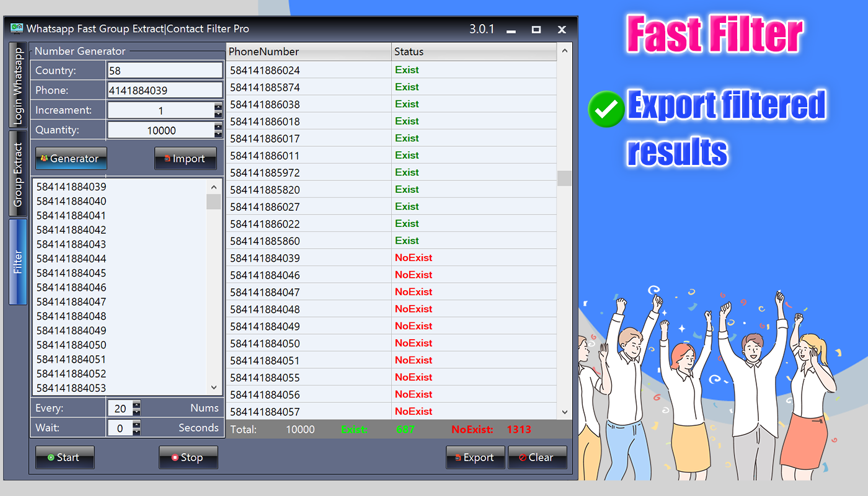Select result row 584141885860
The image size is (868, 496).
point(391,241)
